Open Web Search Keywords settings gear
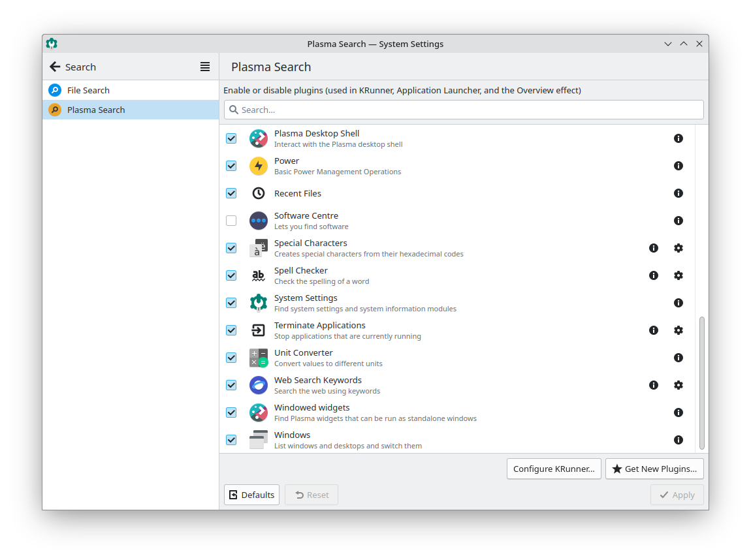The height and width of the screenshot is (560, 751). 679,385
